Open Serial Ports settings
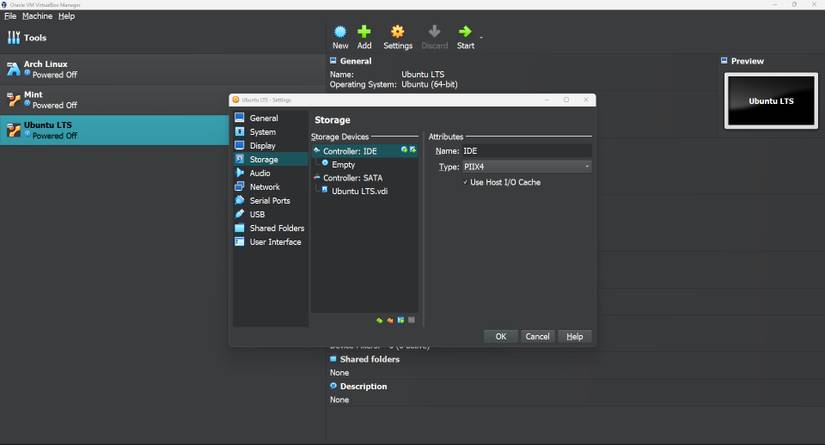The width and height of the screenshot is (825, 445). click(269, 200)
